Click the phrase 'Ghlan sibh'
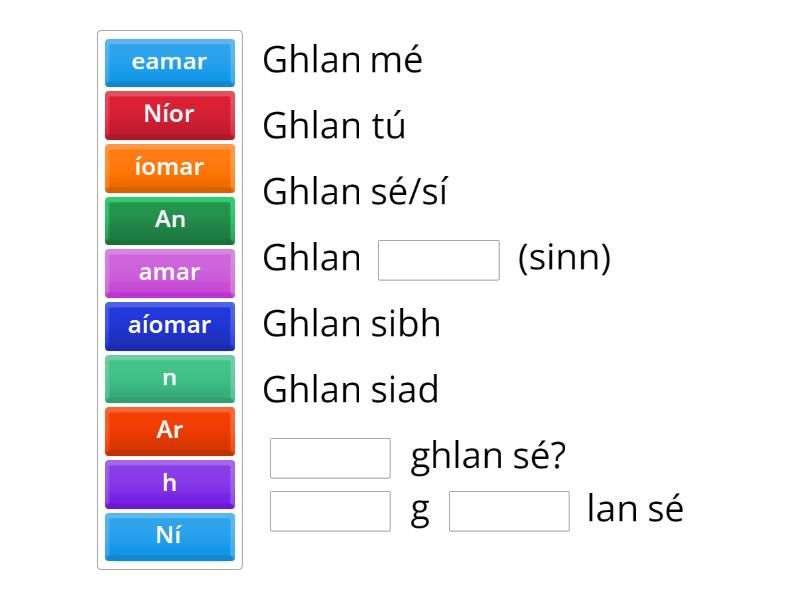The height and width of the screenshot is (600, 800). [351, 324]
